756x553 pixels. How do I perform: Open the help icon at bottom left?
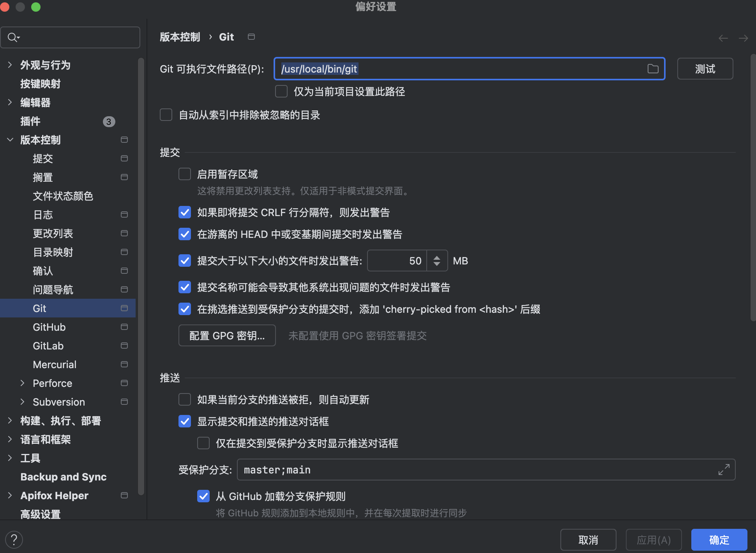point(14,539)
